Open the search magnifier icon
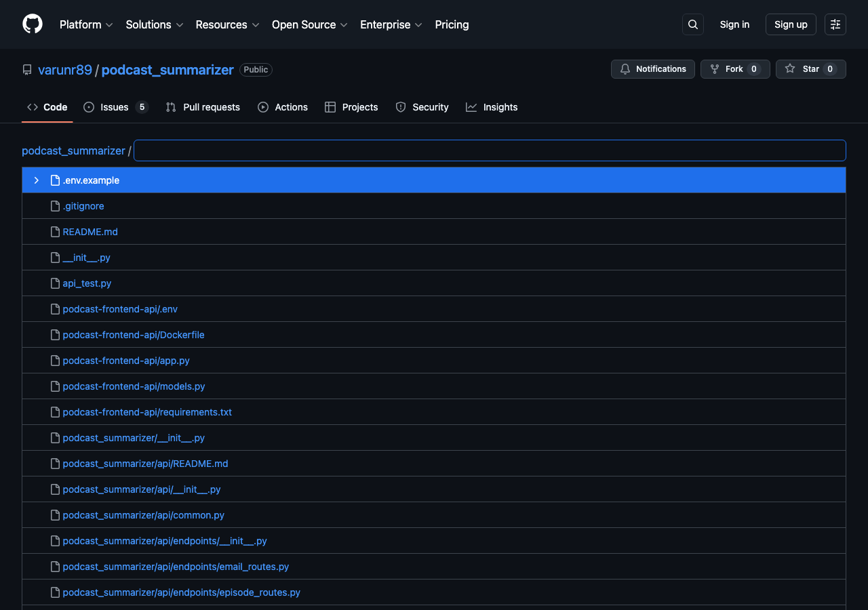This screenshot has width=868, height=610. point(692,24)
